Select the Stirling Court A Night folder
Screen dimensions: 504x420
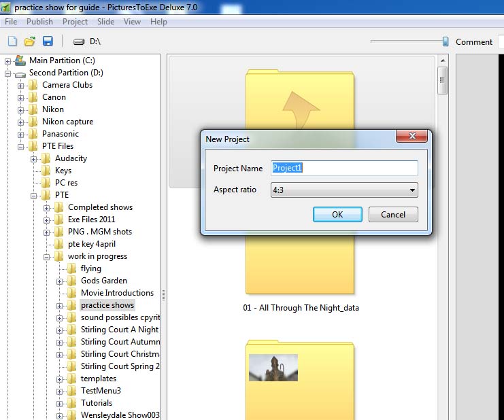pyautogui.click(x=120, y=330)
